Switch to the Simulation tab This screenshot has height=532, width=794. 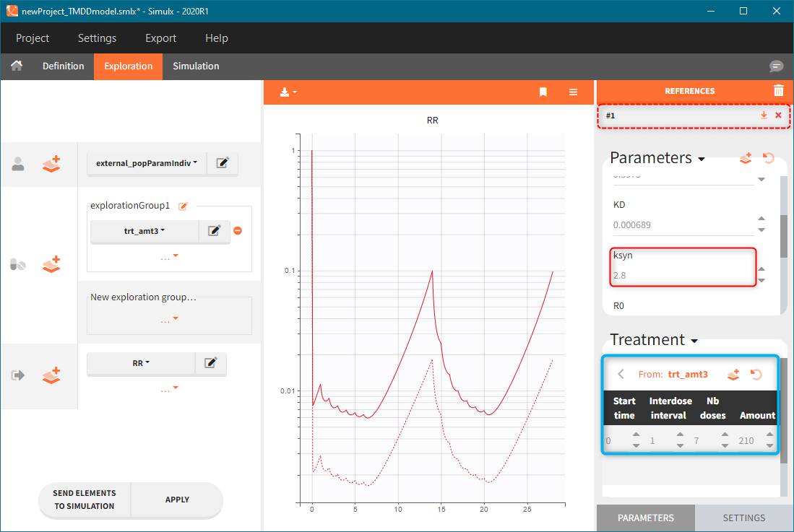(195, 66)
